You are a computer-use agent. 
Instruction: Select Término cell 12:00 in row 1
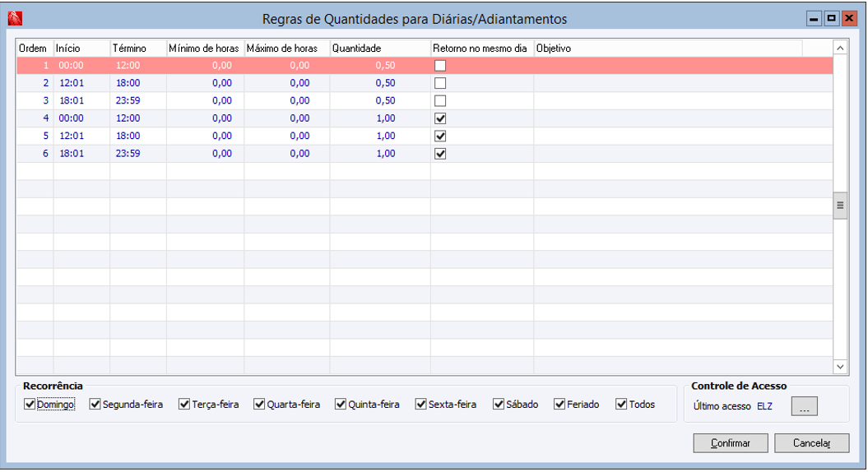click(x=138, y=65)
